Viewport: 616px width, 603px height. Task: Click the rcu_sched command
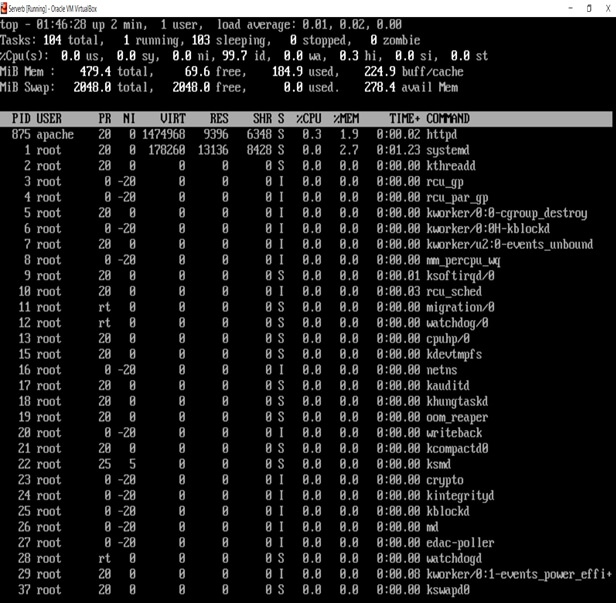(x=454, y=292)
